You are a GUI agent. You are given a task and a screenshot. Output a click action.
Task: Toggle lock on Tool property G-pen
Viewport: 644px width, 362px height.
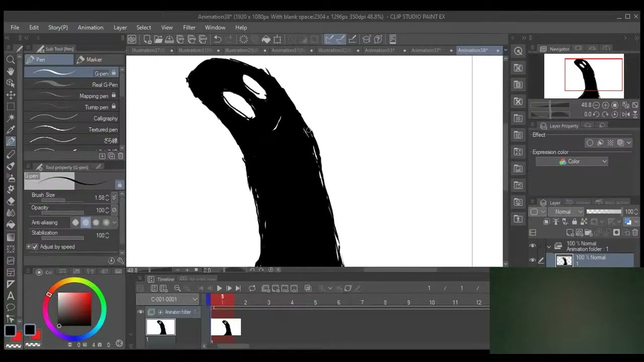coord(119,185)
